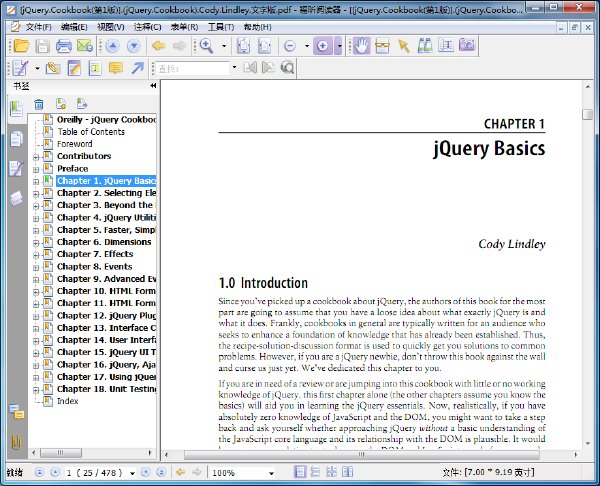Jump to the Index bookmark

68,401
